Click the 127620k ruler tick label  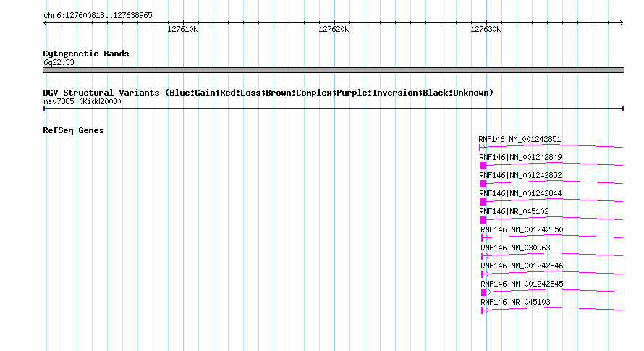334,29
